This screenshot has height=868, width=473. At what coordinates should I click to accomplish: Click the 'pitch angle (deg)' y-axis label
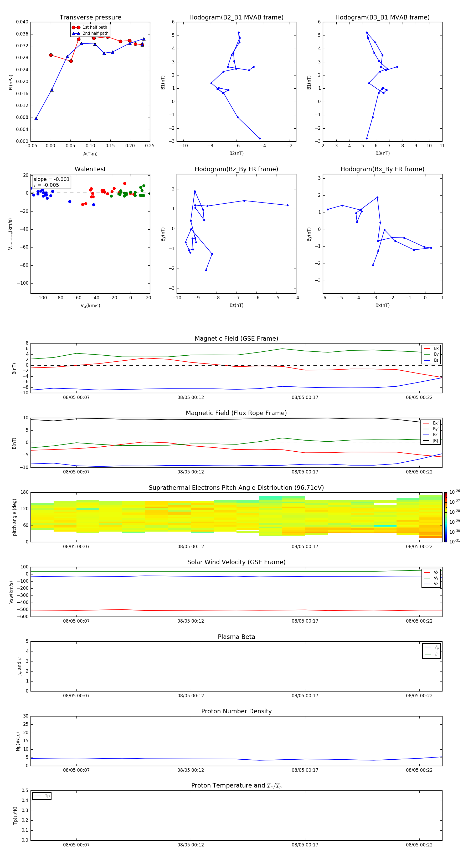point(15,517)
